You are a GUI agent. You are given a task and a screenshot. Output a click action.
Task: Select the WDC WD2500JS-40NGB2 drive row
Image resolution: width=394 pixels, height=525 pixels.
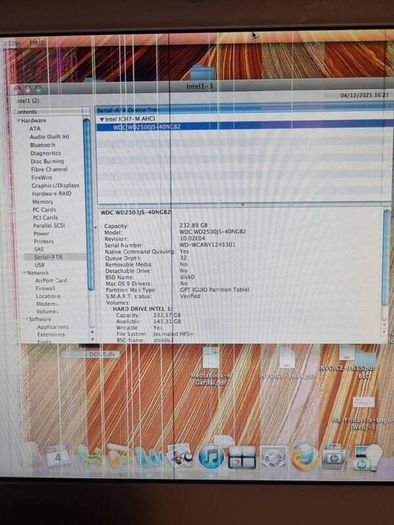[x=244, y=127]
